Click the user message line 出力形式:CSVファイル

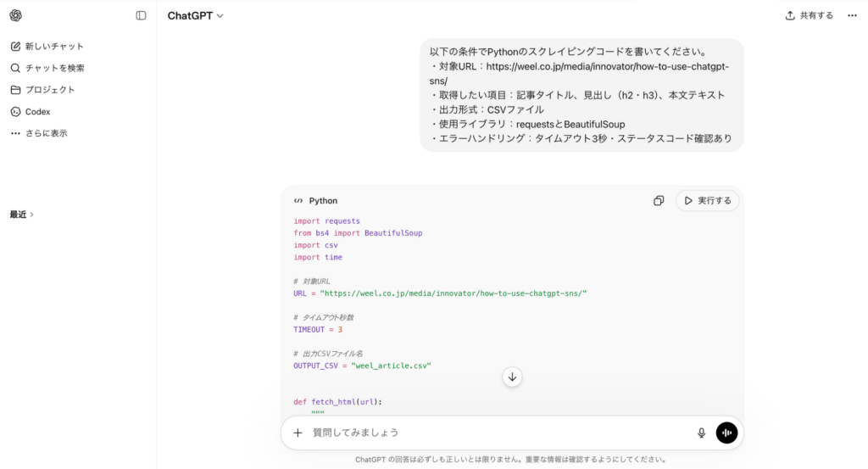pos(487,109)
